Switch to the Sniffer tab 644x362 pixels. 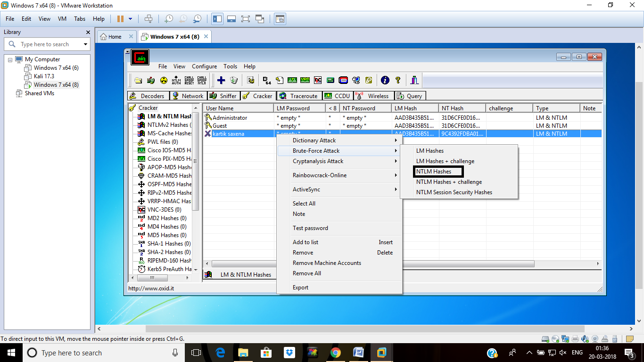coord(223,96)
